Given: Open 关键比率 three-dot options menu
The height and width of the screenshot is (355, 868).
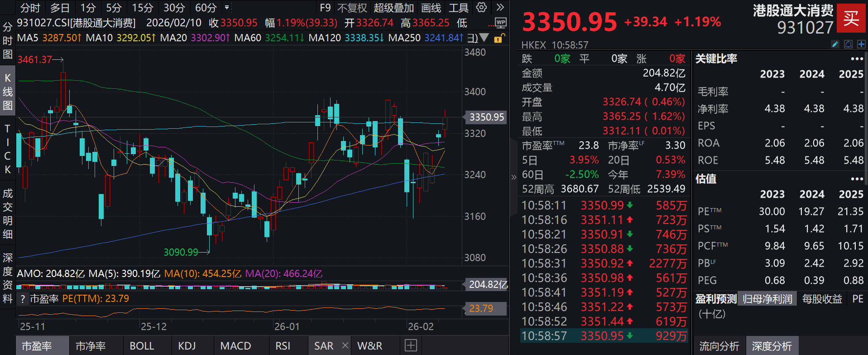Looking at the screenshot, I should point(857,59).
